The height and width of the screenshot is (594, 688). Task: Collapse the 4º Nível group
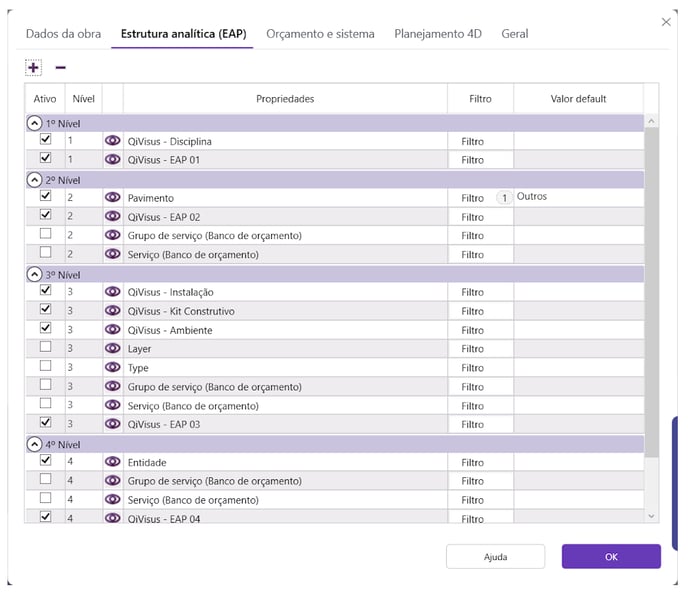tap(35, 444)
